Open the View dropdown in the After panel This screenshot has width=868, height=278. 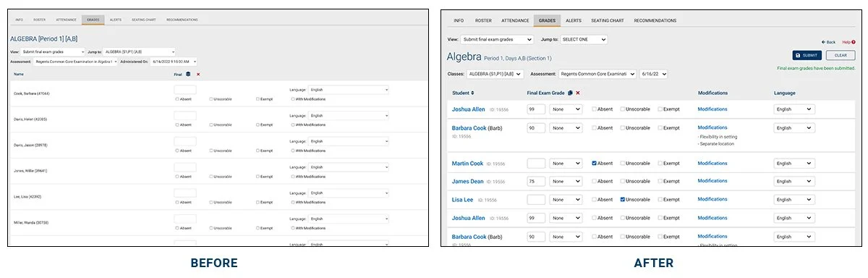pyautogui.click(x=497, y=39)
